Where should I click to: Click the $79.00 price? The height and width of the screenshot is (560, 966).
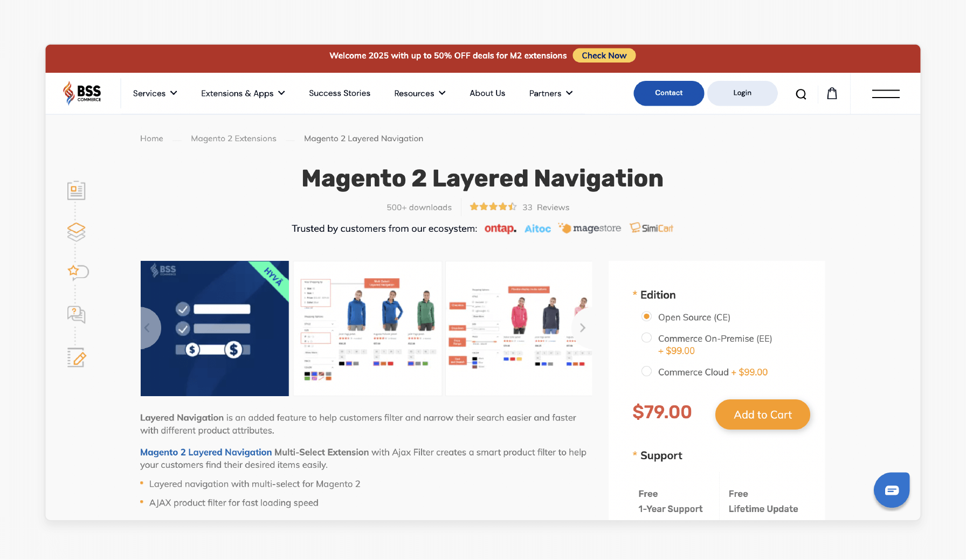tap(662, 412)
